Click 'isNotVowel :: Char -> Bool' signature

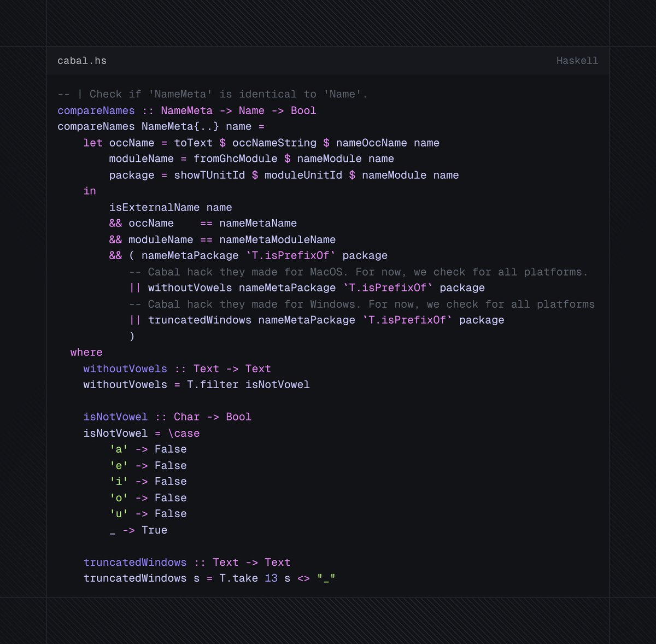[x=167, y=417]
